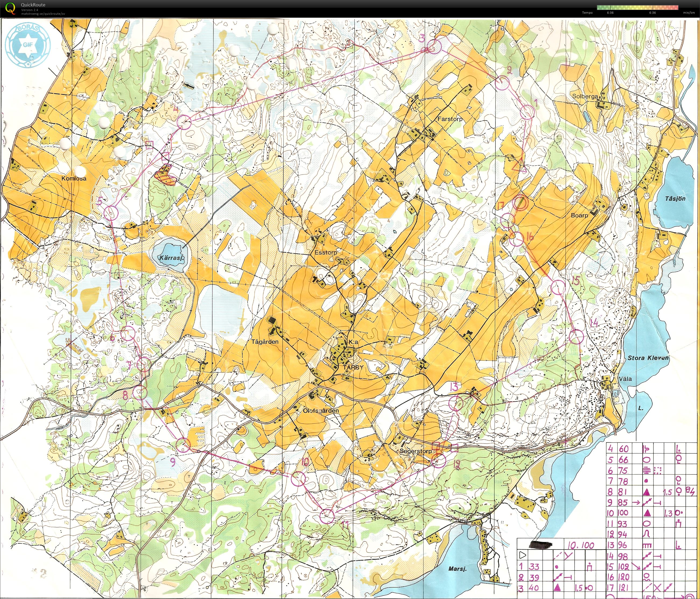Viewport: 700px width, 599px height.
Task: Click code 33 in control description row 1
Action: 534,566
